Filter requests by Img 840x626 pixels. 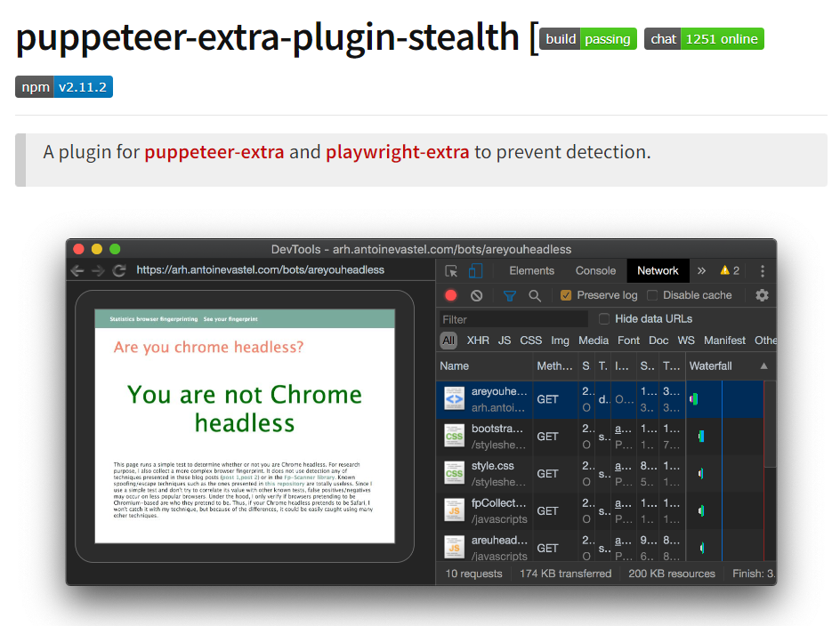[560, 341]
